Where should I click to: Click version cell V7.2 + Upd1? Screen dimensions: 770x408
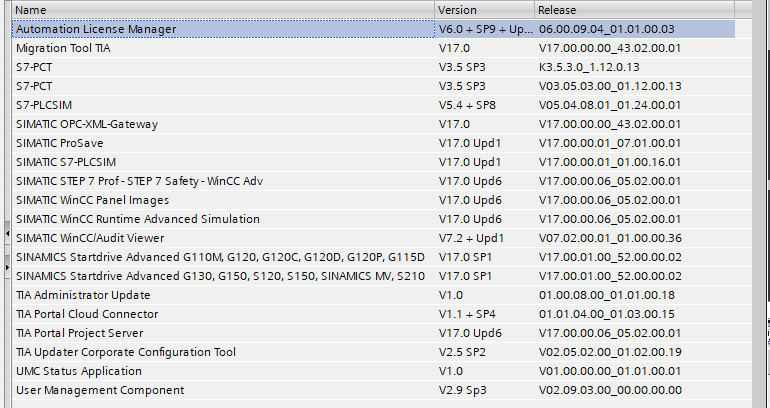(471, 239)
